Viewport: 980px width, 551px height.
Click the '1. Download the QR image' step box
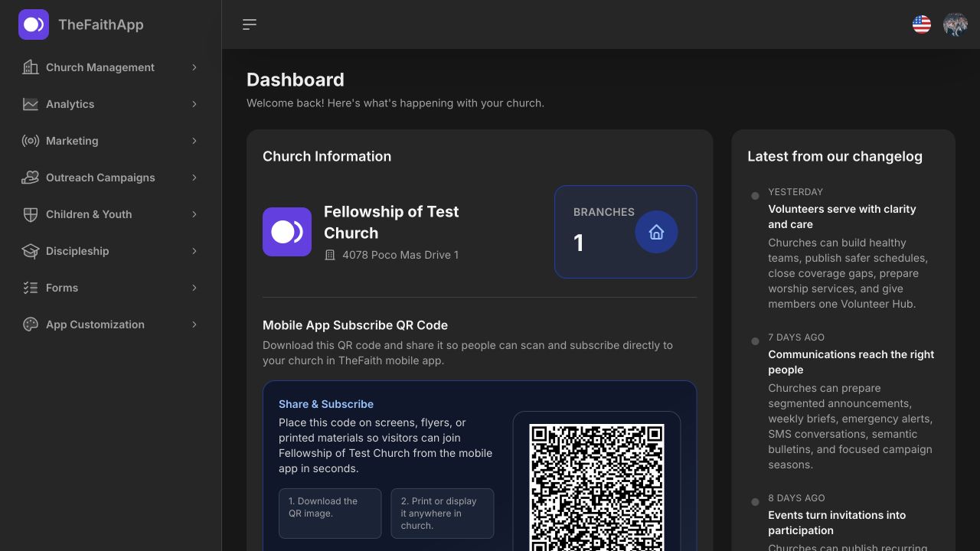pyautogui.click(x=330, y=514)
